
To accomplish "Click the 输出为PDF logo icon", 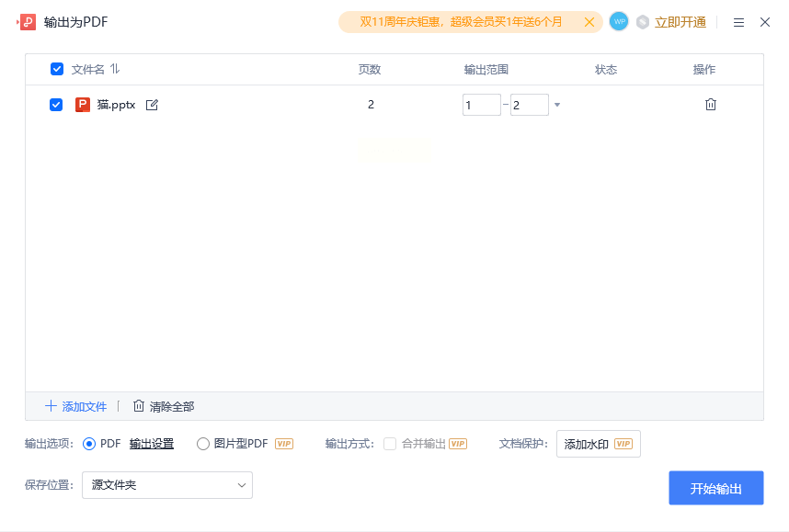I will [x=26, y=22].
